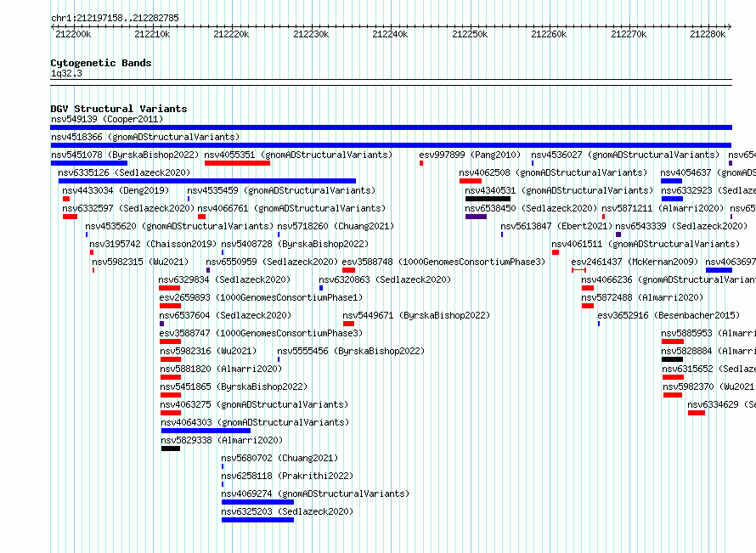Viewport: 756px width, 553px height.
Task: Click the nsv4063275 gnomAD variant label
Action: [254, 404]
